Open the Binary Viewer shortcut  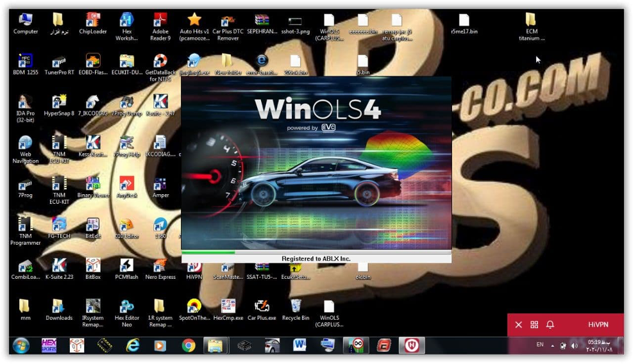tap(93, 187)
